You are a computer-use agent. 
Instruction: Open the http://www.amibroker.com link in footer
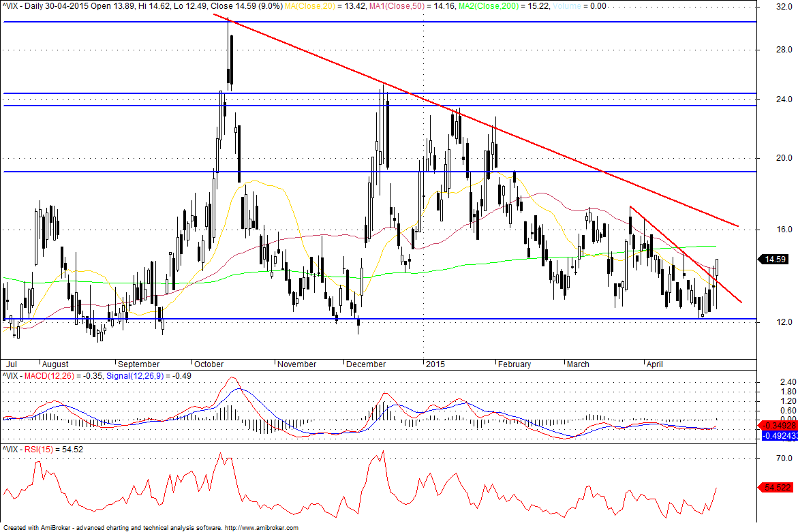262,528
